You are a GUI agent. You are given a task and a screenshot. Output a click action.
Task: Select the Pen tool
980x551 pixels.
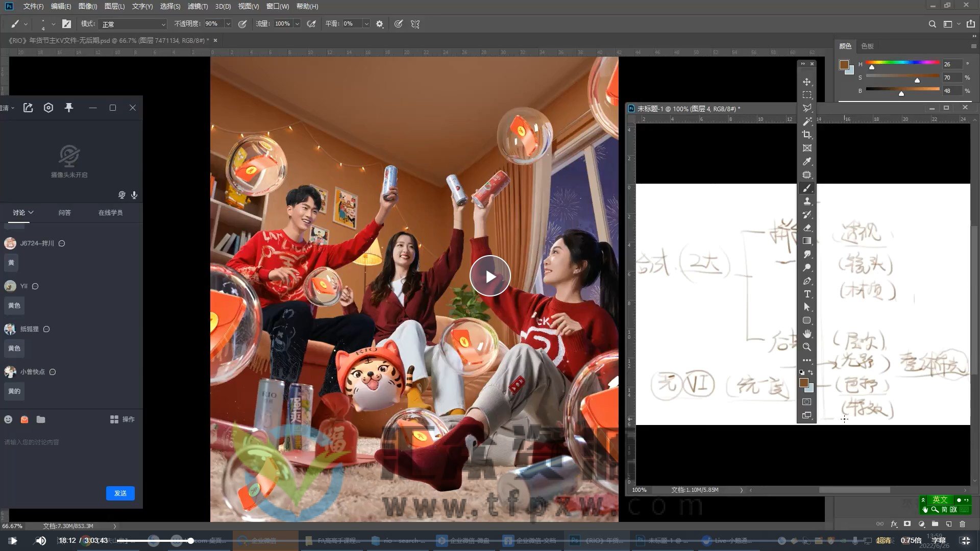point(806,281)
